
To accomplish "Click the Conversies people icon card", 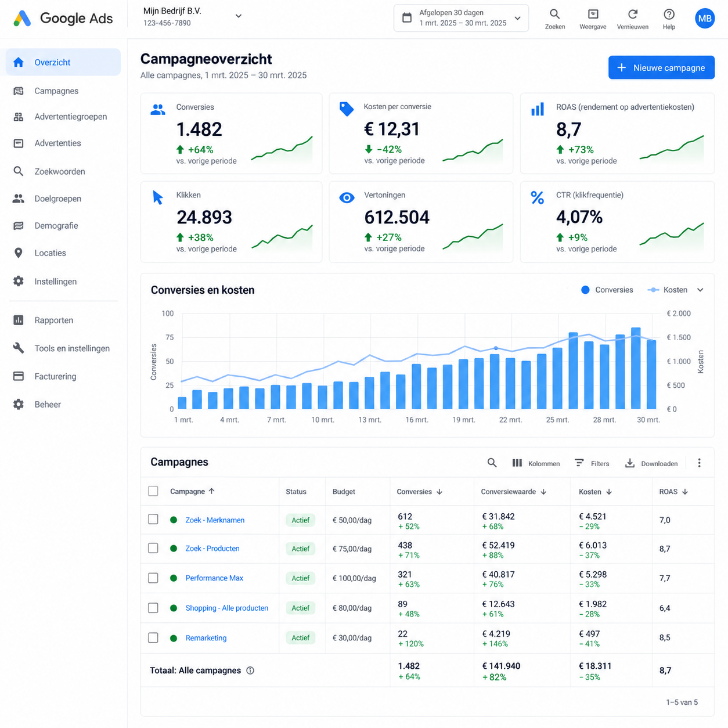I will pos(158,109).
